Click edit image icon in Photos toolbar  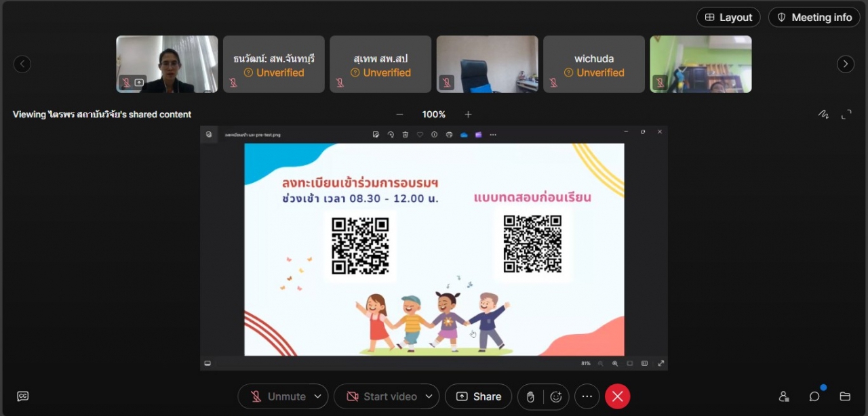(376, 134)
